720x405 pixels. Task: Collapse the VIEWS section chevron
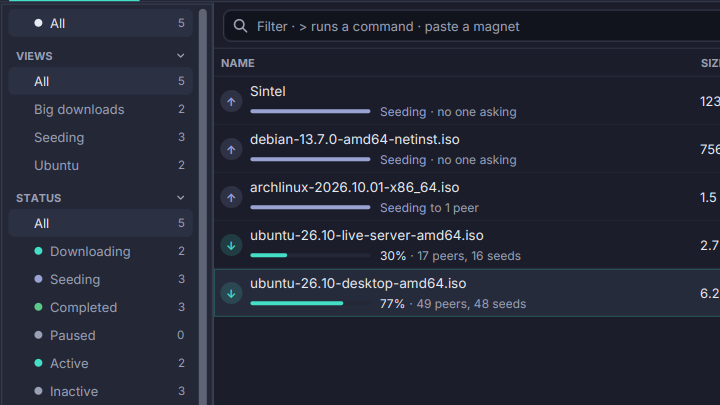(180, 56)
